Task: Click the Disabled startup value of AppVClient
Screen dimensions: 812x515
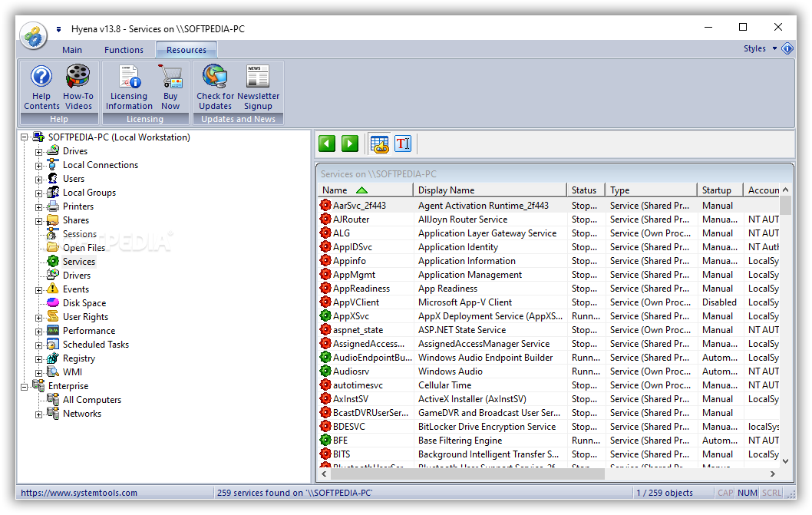Action: (x=719, y=302)
